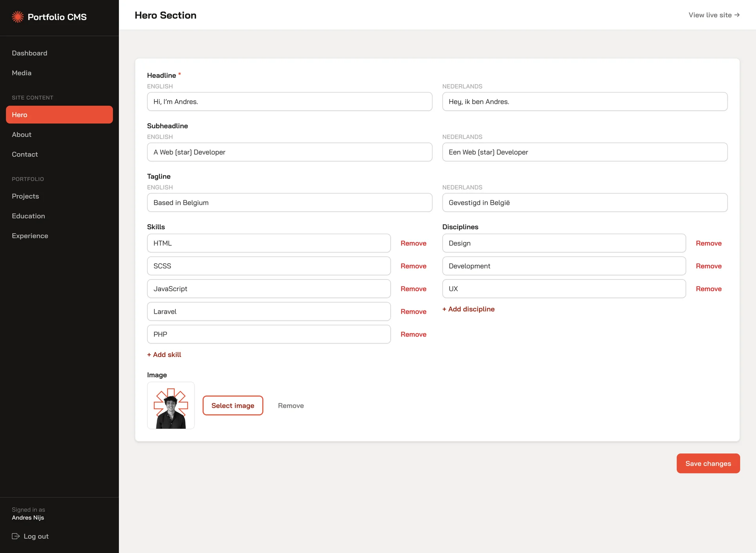This screenshot has width=756, height=553.
Task: Remove the SCSS skill
Action: 413,266
